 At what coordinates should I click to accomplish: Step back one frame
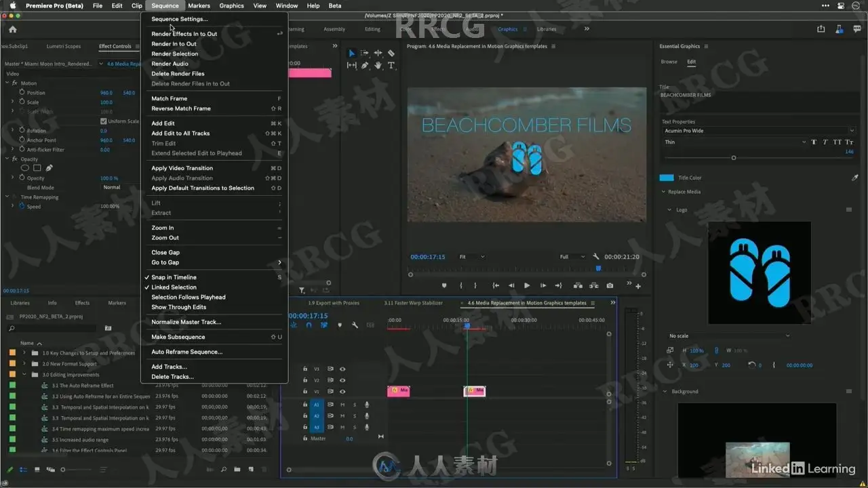pyautogui.click(x=511, y=285)
